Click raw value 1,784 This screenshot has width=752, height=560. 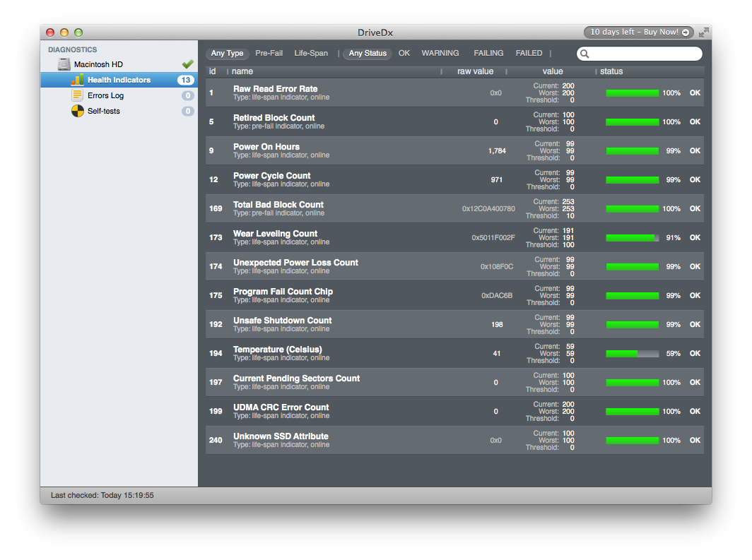497,151
